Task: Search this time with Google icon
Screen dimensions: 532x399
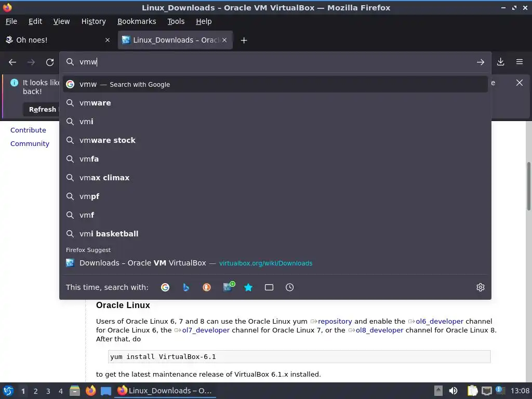Action: 165,287
